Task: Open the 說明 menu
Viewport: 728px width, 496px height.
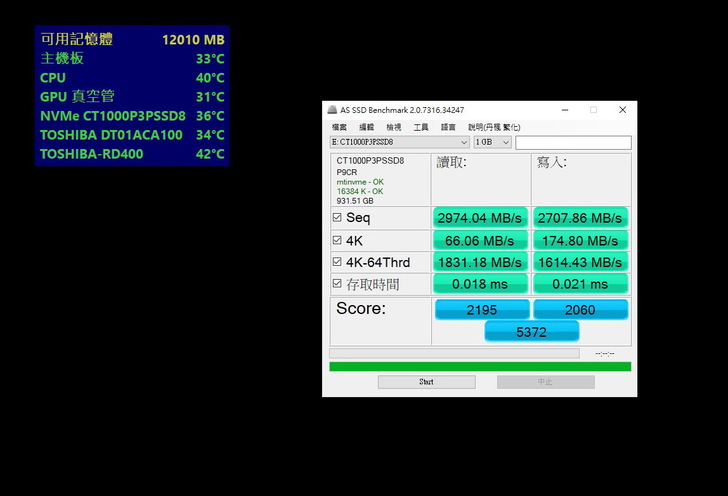Action: pos(494,127)
